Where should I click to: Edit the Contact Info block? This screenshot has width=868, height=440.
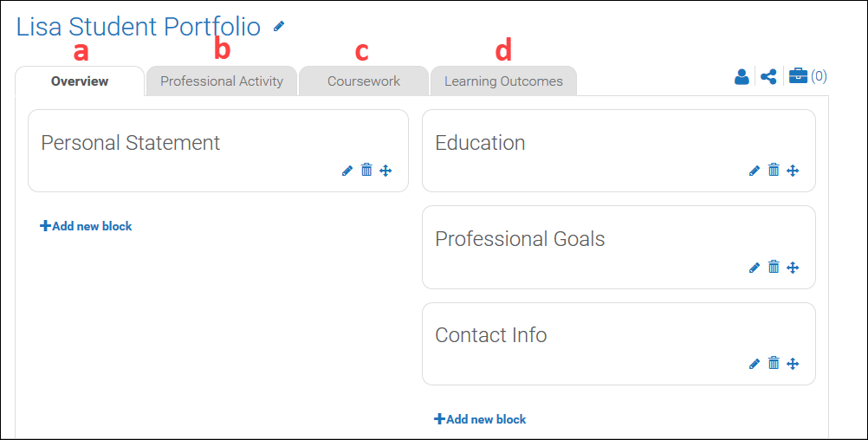tap(755, 364)
